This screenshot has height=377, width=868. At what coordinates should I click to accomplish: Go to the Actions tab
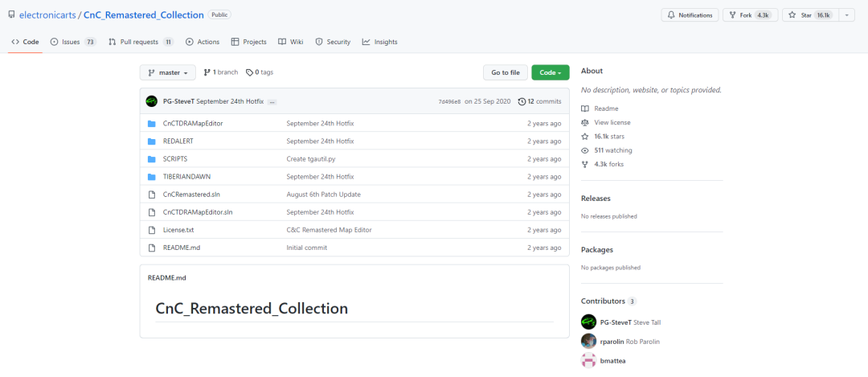tap(203, 42)
